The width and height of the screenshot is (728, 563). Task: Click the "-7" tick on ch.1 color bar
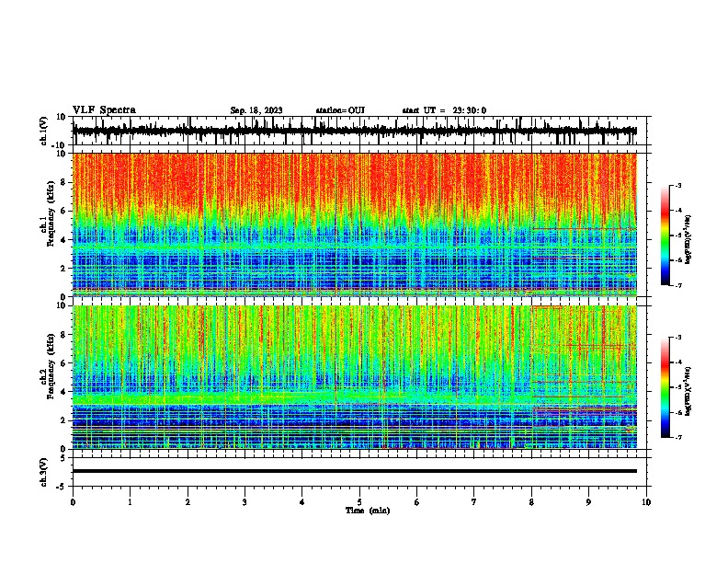tap(677, 285)
